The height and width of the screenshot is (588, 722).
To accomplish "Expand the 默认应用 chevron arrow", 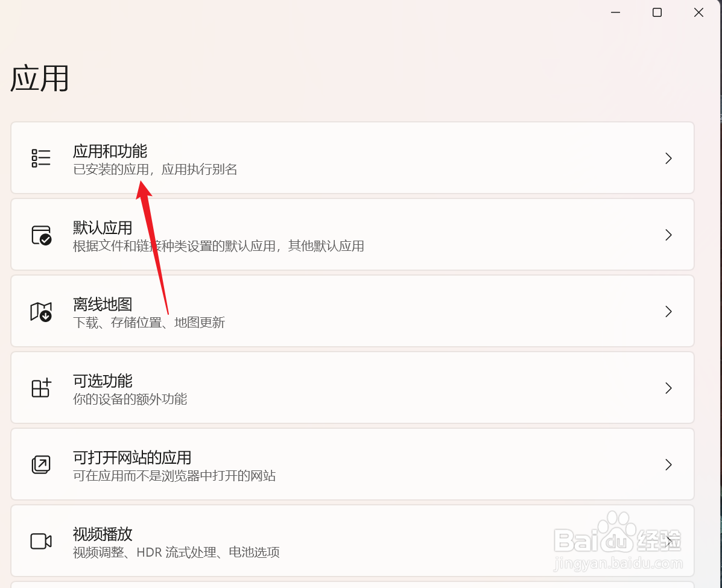I will pyautogui.click(x=668, y=235).
